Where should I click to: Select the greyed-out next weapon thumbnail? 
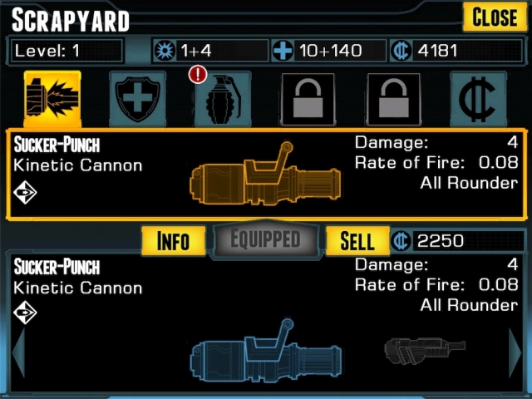(425, 351)
